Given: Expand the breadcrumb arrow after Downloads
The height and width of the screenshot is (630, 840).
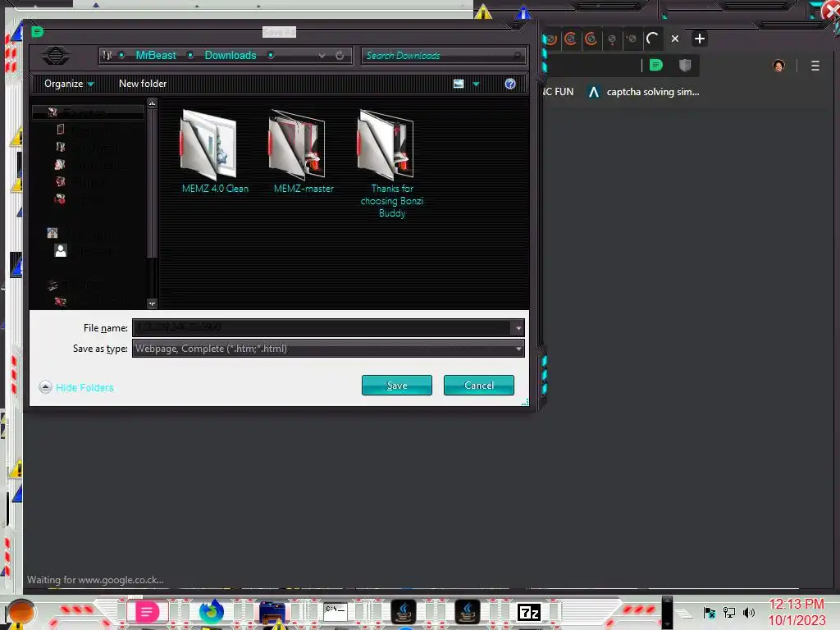Looking at the screenshot, I should (x=271, y=55).
